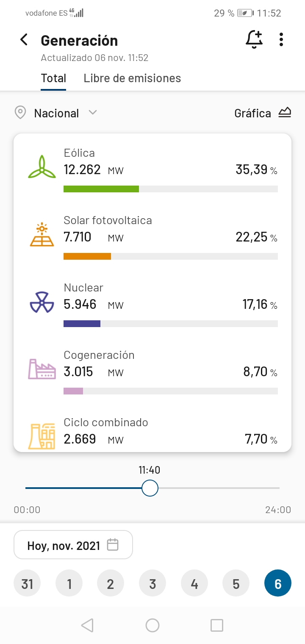The height and width of the screenshot is (644, 305).
Task: Tap the Nuclear radiation icon
Action: click(x=42, y=302)
